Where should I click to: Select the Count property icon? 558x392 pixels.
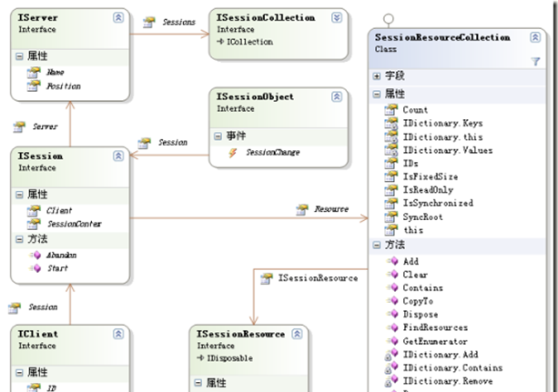pyautogui.click(x=391, y=110)
